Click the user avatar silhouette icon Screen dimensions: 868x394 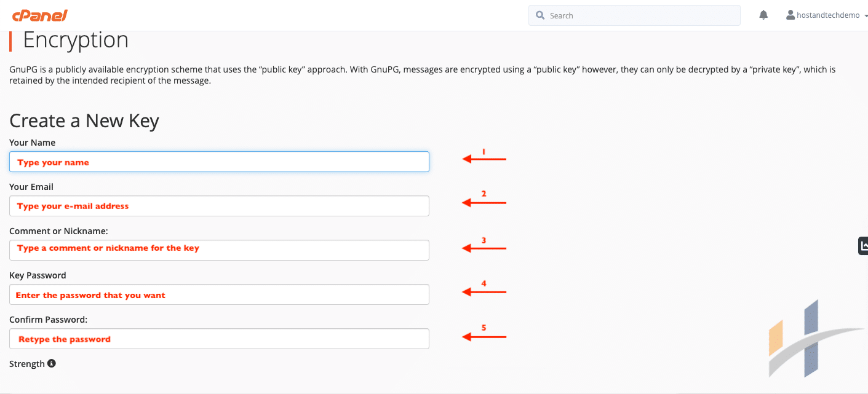790,14
